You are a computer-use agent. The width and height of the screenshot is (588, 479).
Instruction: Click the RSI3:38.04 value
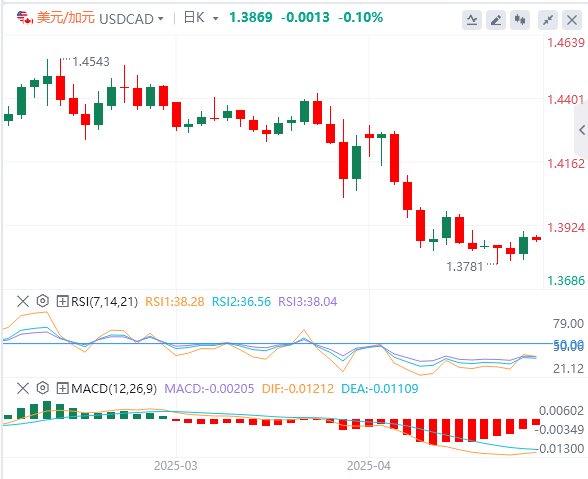pos(308,302)
